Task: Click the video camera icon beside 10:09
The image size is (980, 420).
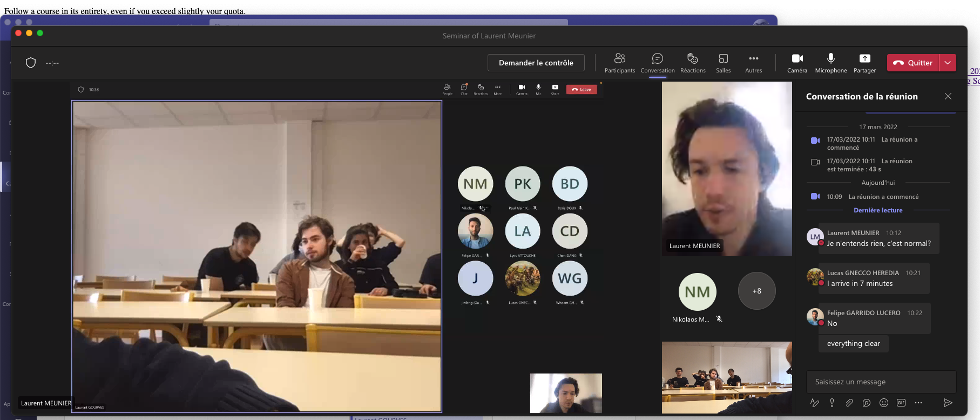Action: 815,196
